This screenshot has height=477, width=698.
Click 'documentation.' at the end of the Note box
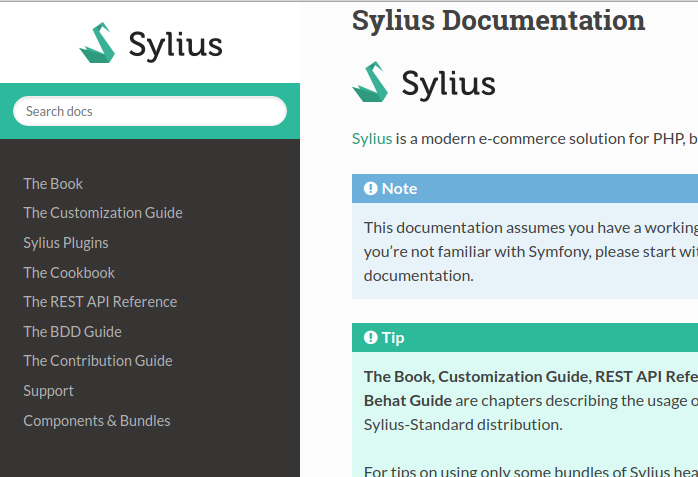pos(418,276)
